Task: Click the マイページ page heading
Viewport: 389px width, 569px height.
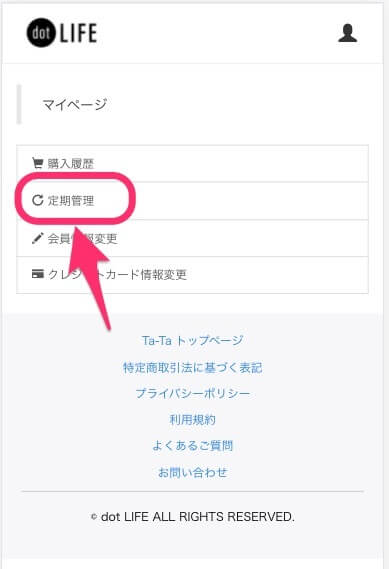Action: [75, 105]
